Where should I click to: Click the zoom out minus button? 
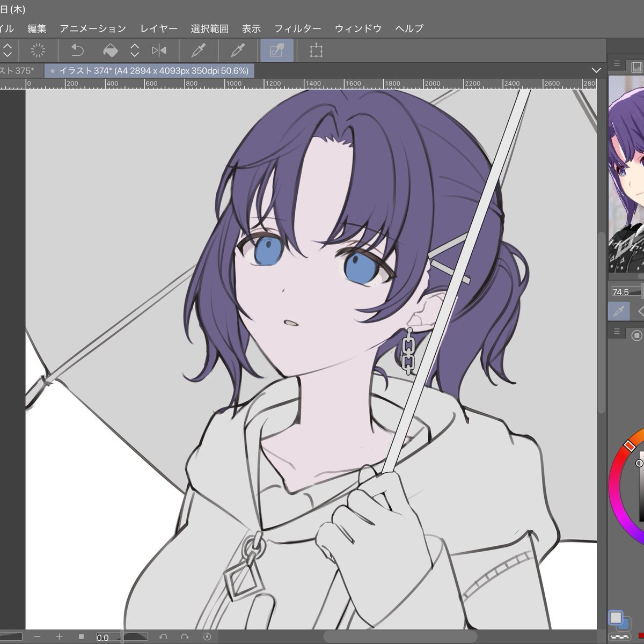pos(37,636)
